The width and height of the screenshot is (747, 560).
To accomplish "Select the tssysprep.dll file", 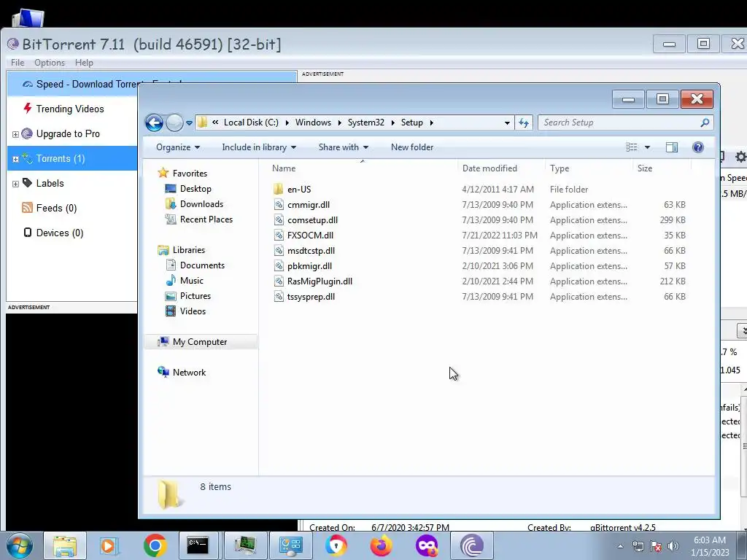I will [311, 296].
